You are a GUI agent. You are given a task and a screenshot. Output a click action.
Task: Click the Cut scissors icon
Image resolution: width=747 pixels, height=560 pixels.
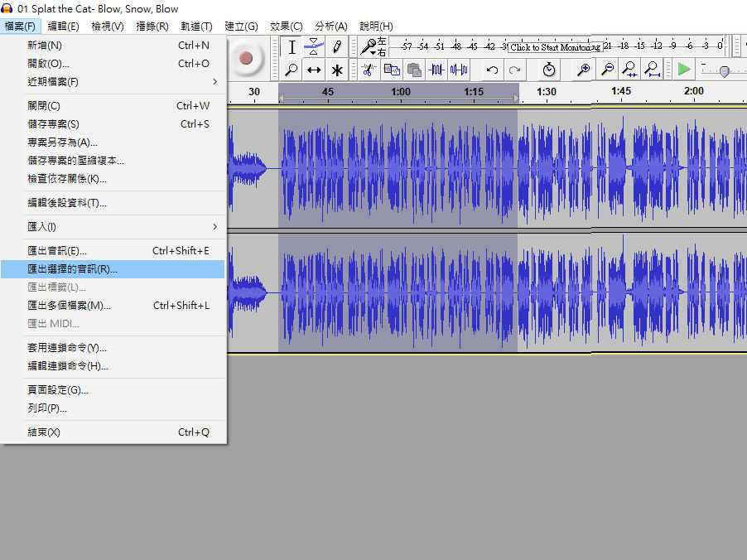(x=369, y=70)
